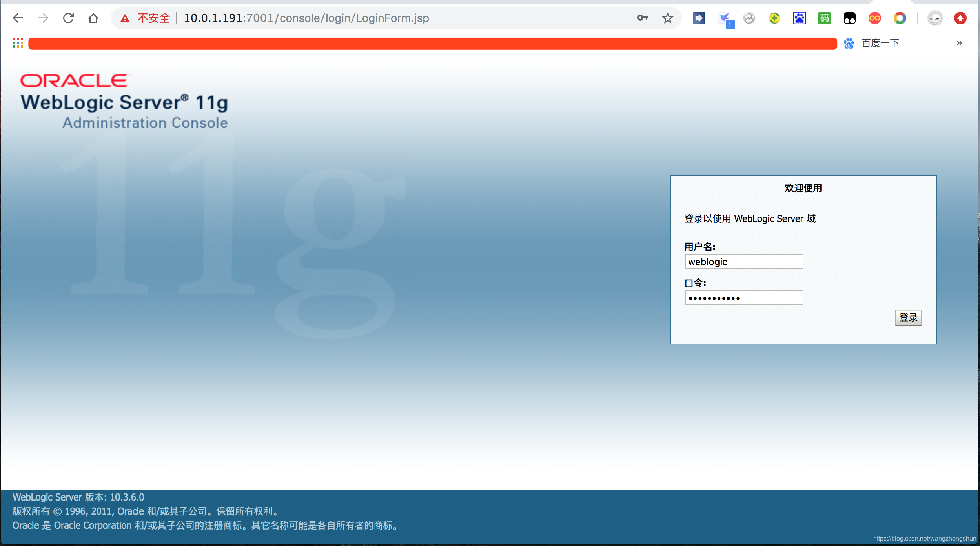The width and height of the screenshot is (980, 546).
Task: Reload the WebLogic login page
Action: (x=68, y=18)
